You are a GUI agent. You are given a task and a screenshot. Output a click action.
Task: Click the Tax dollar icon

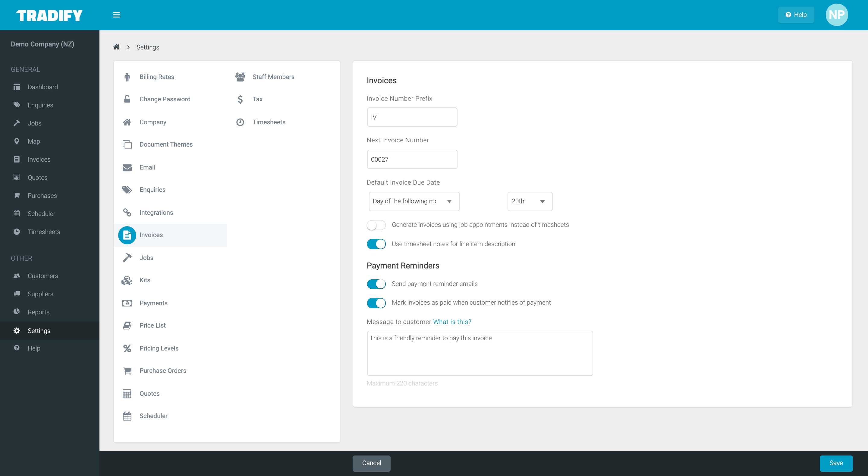[x=240, y=99]
